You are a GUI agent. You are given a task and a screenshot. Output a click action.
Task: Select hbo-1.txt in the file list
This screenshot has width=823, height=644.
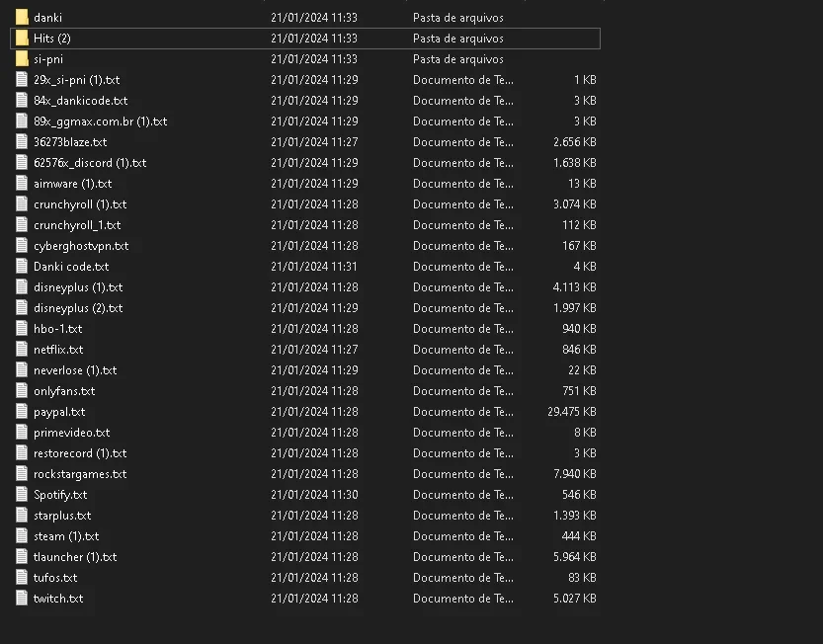[57, 329]
